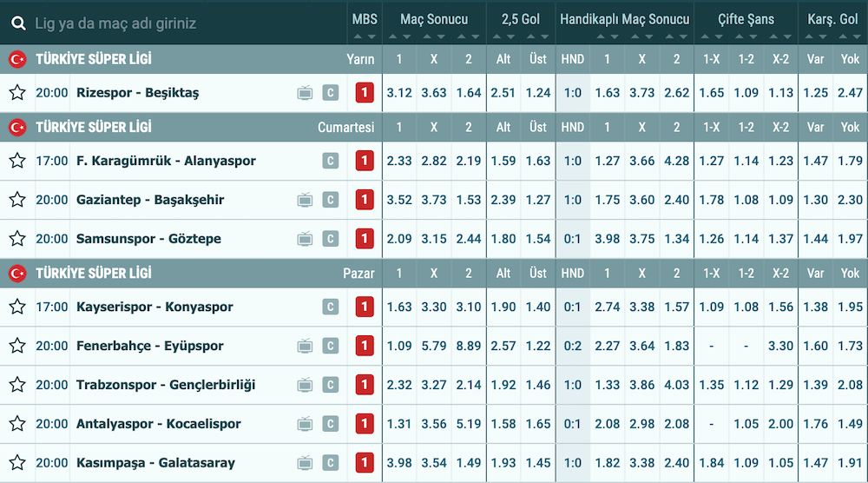Click Turkish flag in the Pazar league header
The width and height of the screenshot is (868, 483).
[17, 273]
